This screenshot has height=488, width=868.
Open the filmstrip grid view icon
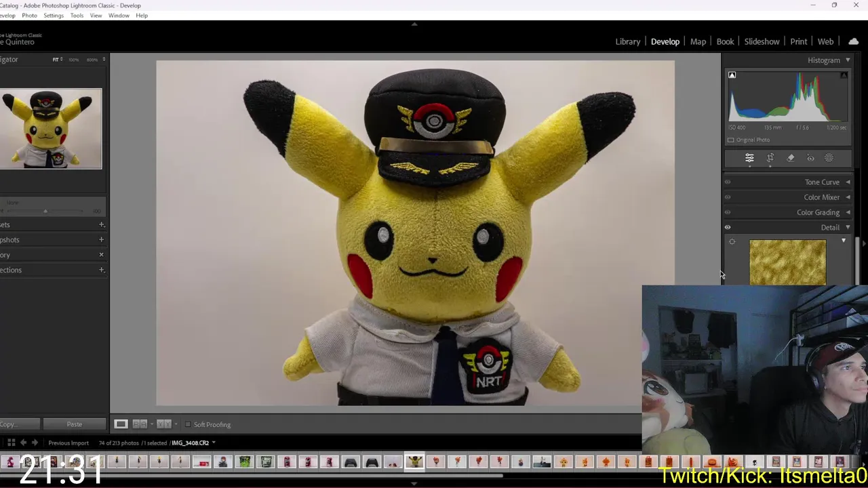[11, 443]
